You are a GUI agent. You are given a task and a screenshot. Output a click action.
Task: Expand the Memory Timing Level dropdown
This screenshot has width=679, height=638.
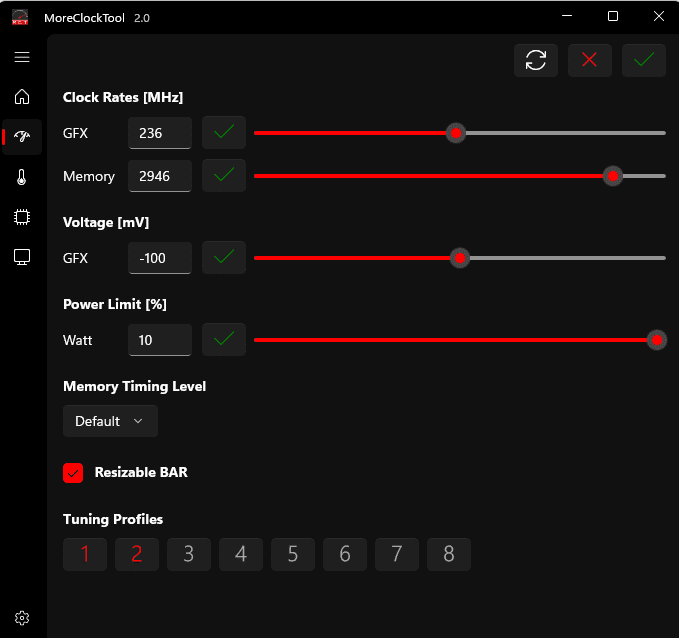pos(110,421)
